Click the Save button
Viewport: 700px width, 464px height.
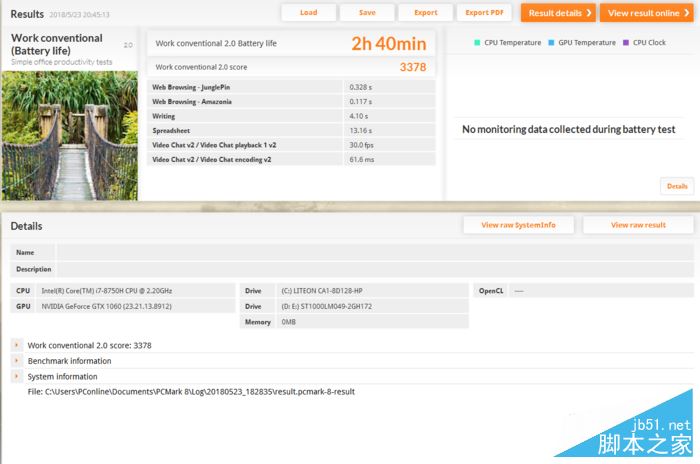[367, 13]
